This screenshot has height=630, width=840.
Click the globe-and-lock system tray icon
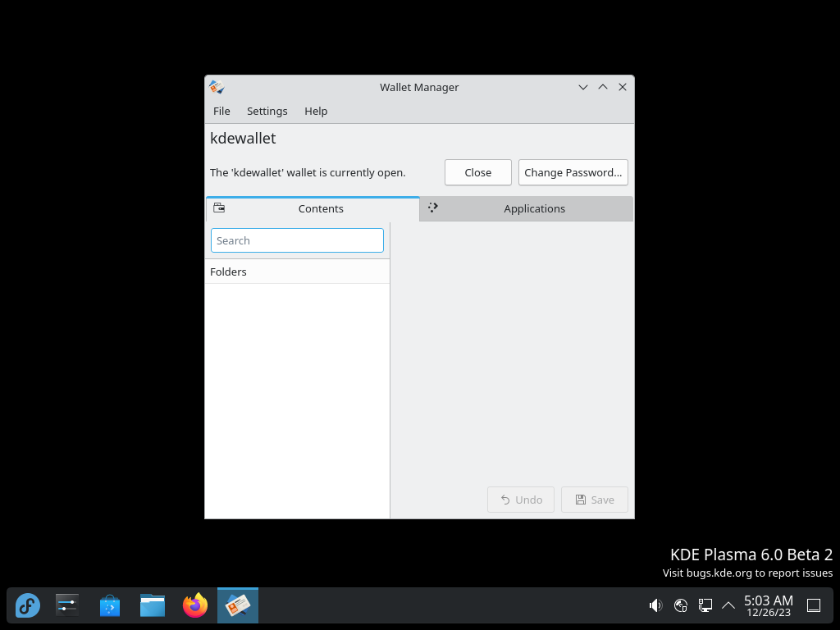click(681, 605)
